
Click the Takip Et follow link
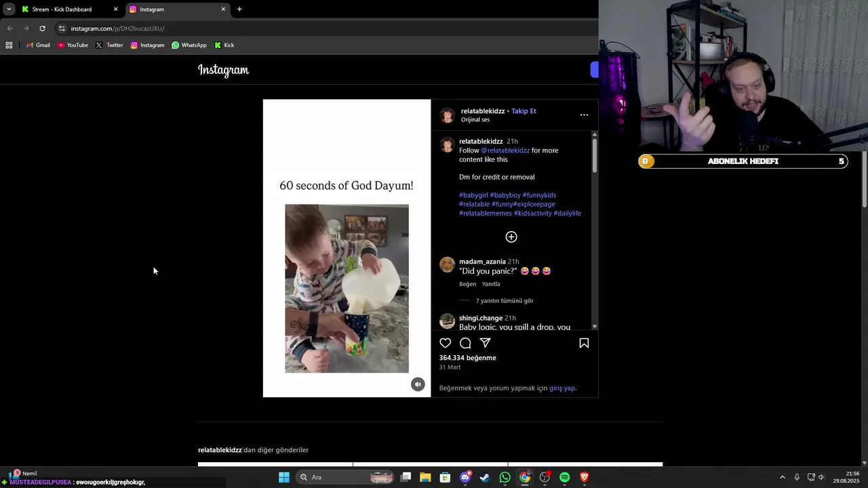[x=524, y=111]
